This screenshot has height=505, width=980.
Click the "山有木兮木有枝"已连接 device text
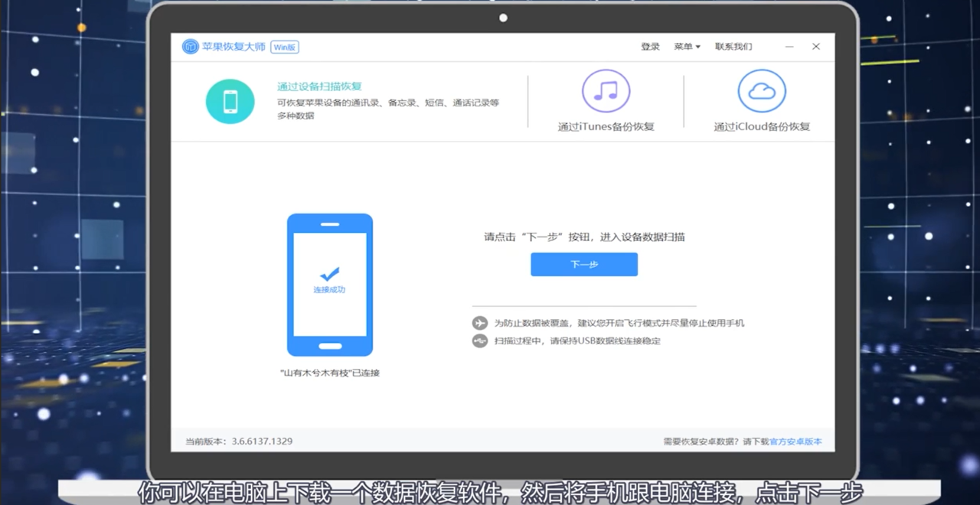pyautogui.click(x=330, y=373)
